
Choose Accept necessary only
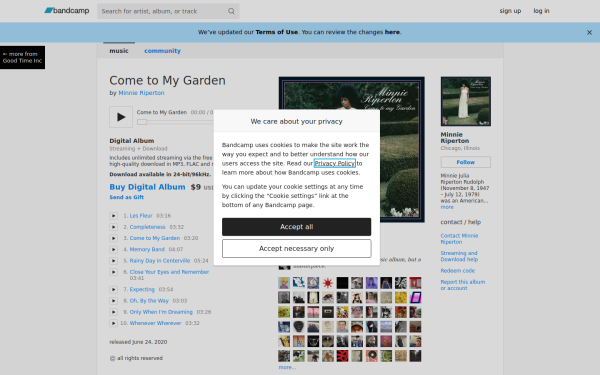[297, 249]
